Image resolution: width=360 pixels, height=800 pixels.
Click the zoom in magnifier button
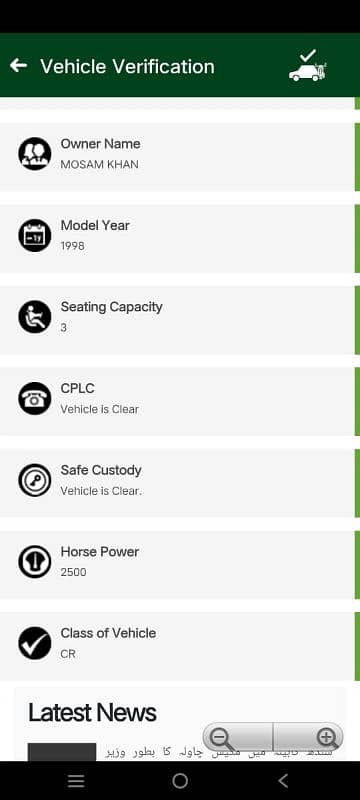(308, 738)
